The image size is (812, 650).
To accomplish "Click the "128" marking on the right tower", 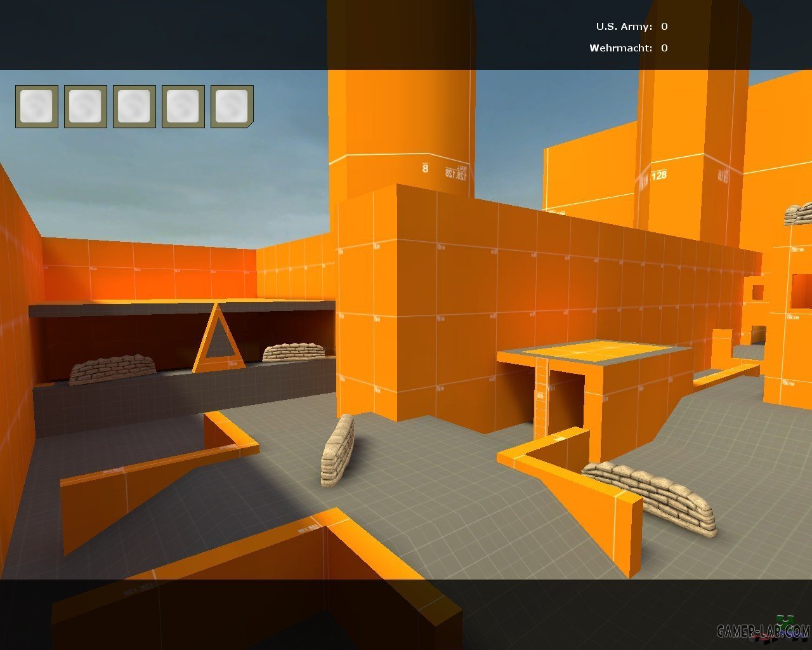I will (x=659, y=175).
